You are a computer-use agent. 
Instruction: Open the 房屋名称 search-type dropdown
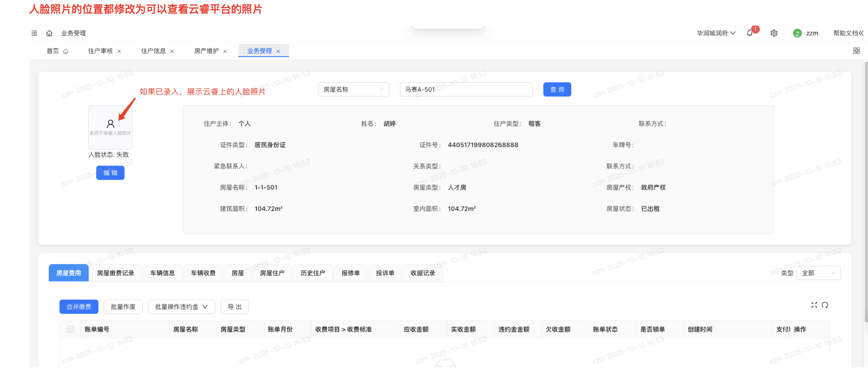(354, 89)
